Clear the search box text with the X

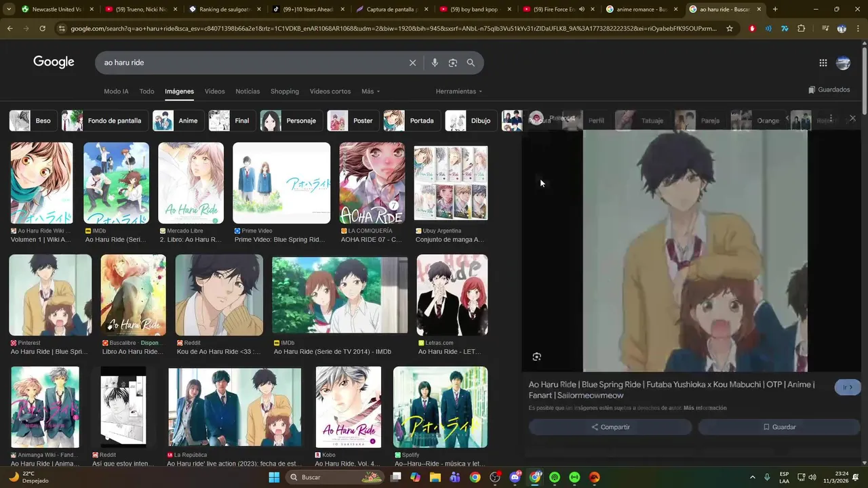[412, 62]
